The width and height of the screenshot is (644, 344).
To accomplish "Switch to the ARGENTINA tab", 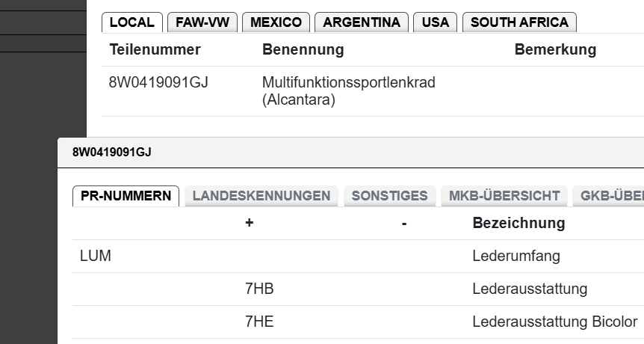I will pyautogui.click(x=362, y=22).
